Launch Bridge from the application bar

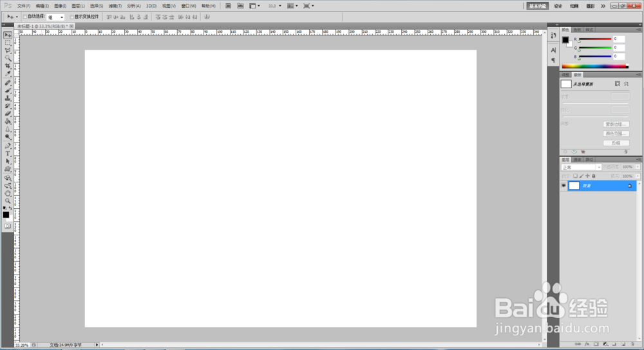pyautogui.click(x=228, y=6)
